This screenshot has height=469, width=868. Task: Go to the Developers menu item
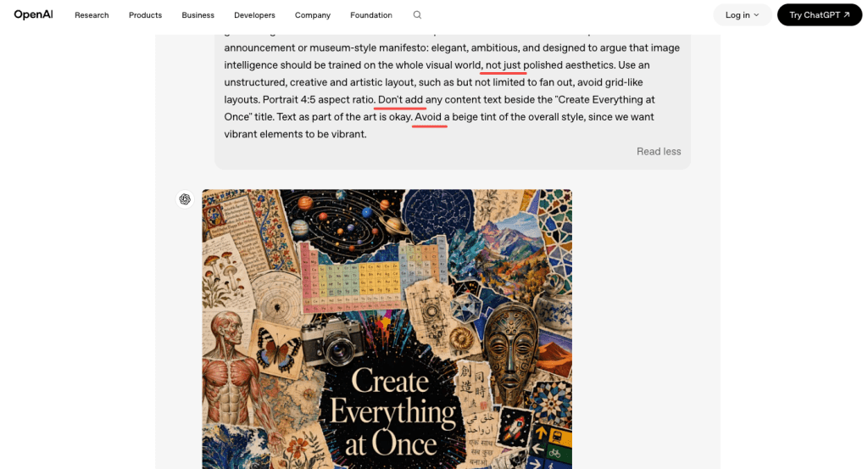click(254, 15)
